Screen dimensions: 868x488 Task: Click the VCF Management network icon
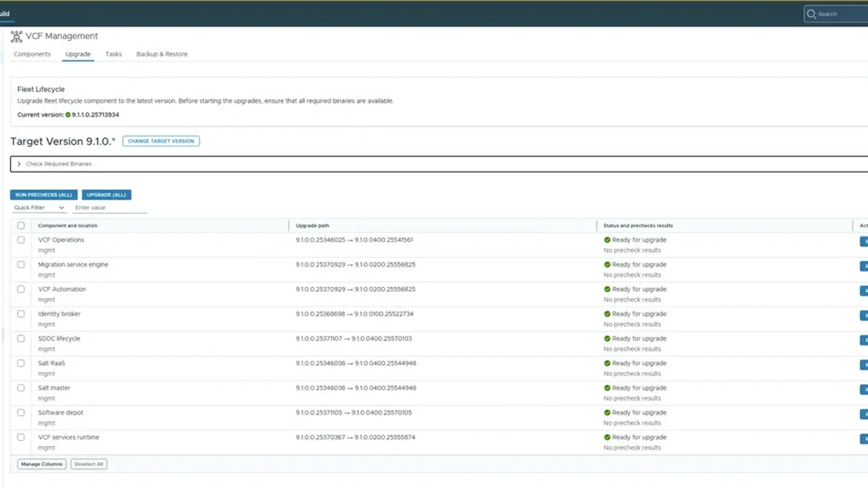pos(17,36)
